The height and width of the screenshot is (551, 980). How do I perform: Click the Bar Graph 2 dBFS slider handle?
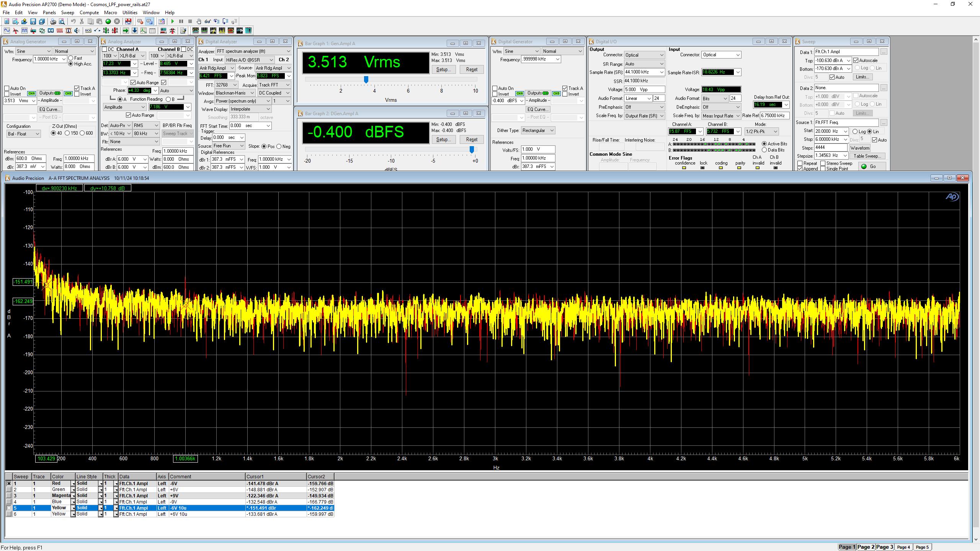(x=472, y=150)
